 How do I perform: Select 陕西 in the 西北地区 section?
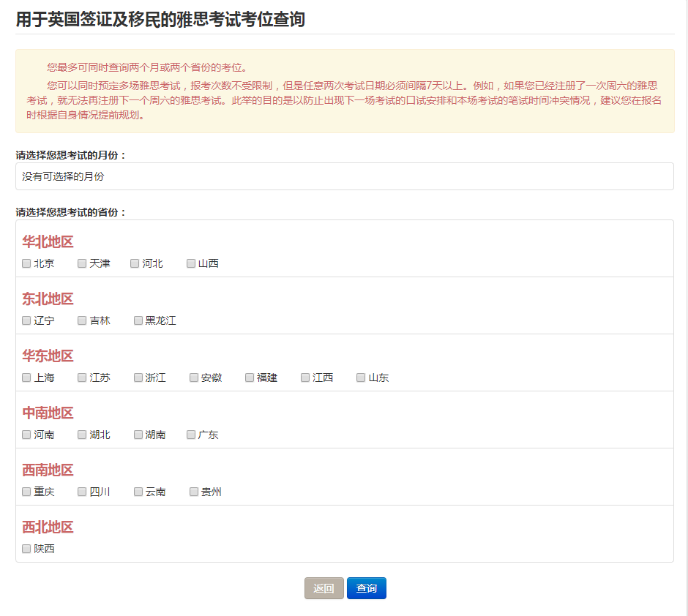(26, 549)
